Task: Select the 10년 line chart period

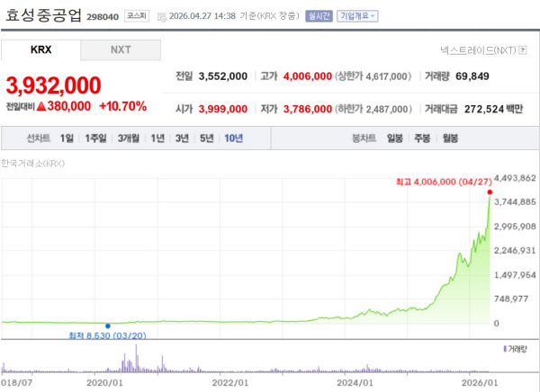Action: 233,138
